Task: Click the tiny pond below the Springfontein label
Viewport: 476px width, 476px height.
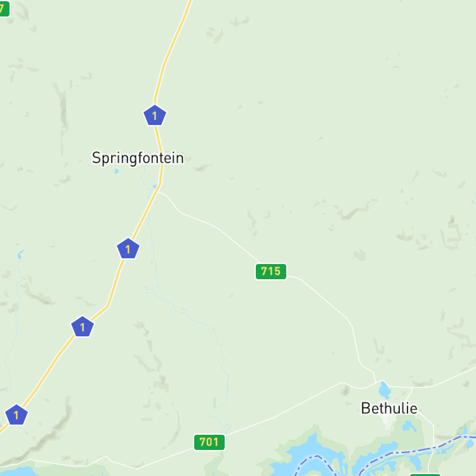Action: [117, 171]
